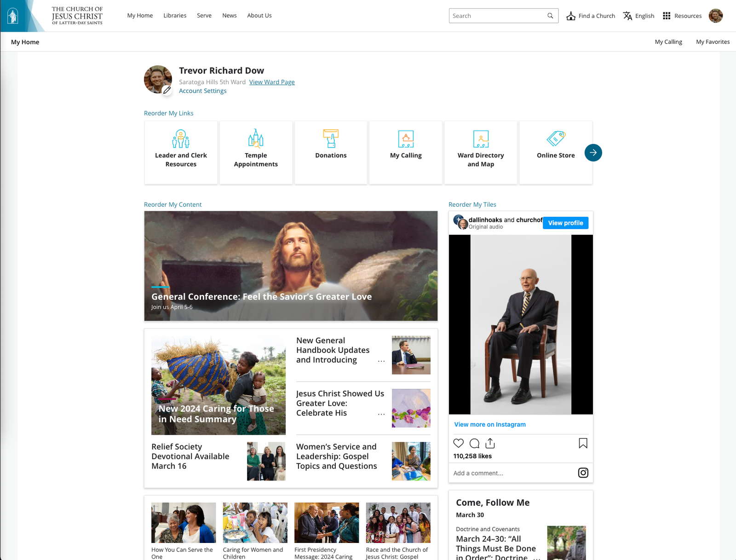Screen dimensions: 736x560
Task: Open Relief Society Devotional Available headline
Action: 190,456
